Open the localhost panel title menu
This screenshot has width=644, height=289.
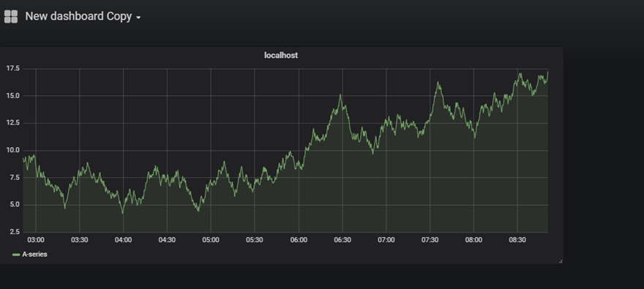click(281, 55)
